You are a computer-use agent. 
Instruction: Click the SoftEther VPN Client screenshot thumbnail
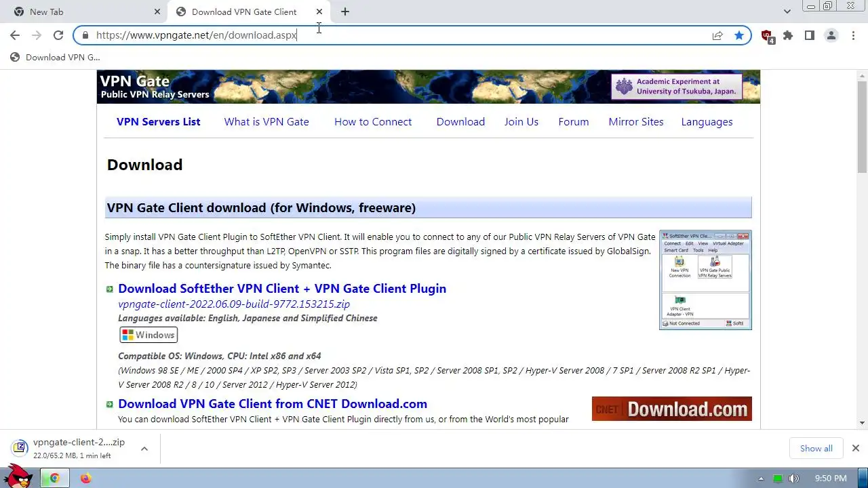point(705,280)
